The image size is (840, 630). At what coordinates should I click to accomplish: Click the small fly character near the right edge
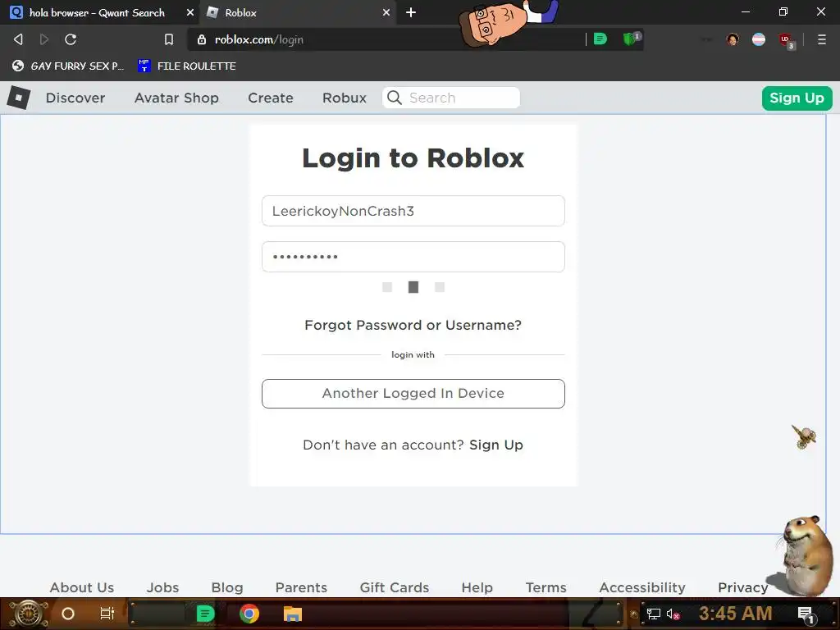[x=804, y=436]
